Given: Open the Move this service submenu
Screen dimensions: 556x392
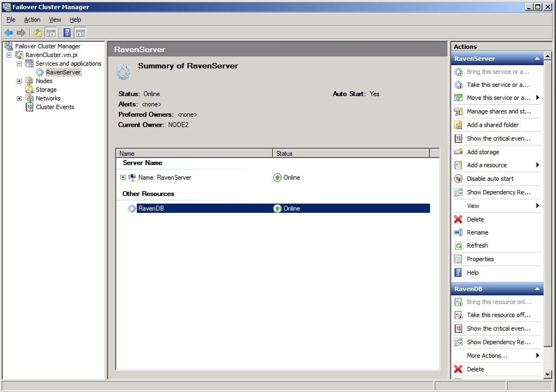Looking at the screenshot, I should point(538,98).
